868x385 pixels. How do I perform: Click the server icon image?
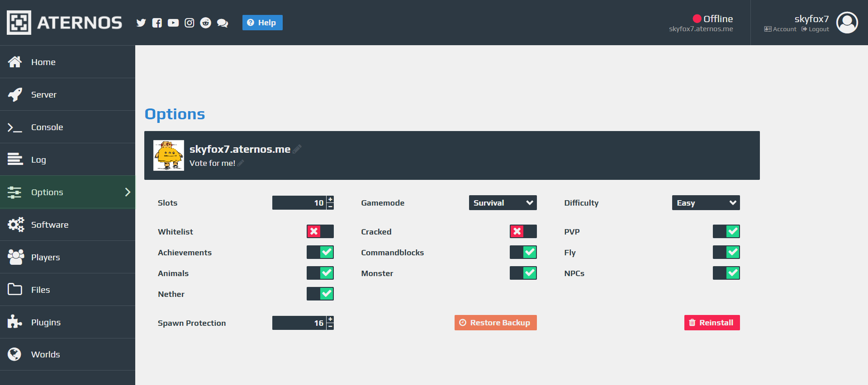169,155
